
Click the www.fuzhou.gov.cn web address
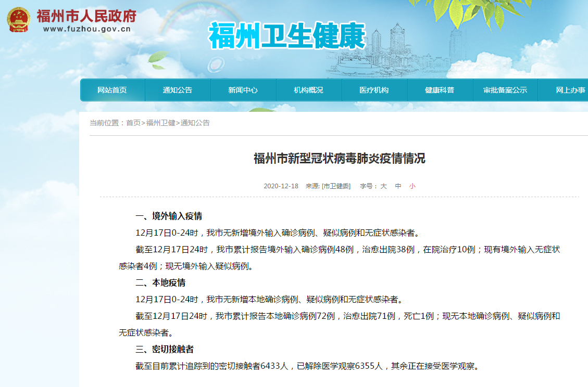[86, 30]
